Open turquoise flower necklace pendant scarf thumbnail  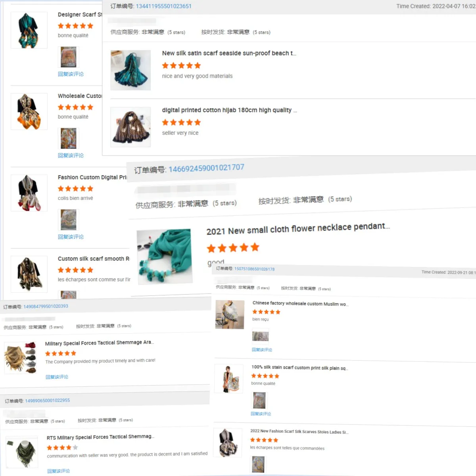coord(164,256)
